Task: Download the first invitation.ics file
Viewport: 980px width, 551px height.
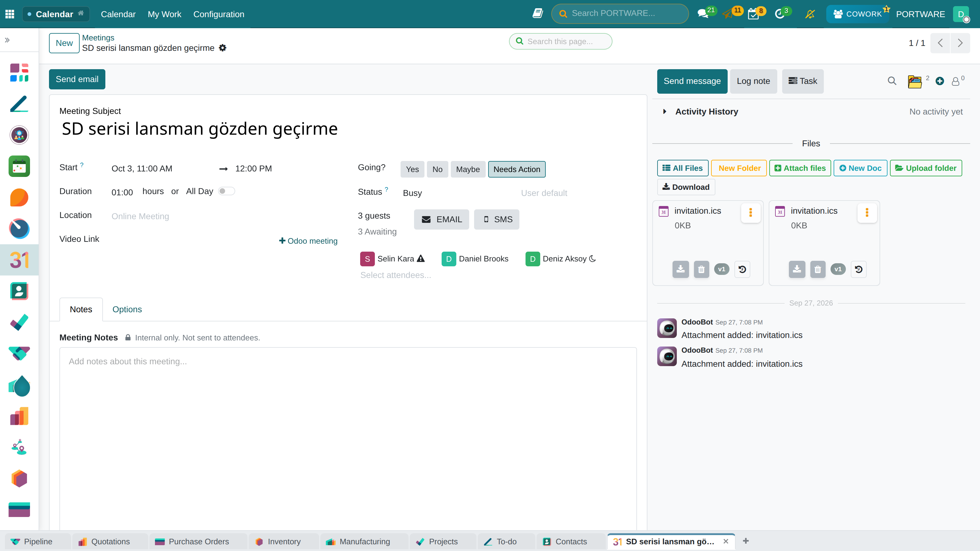Action: (680, 269)
